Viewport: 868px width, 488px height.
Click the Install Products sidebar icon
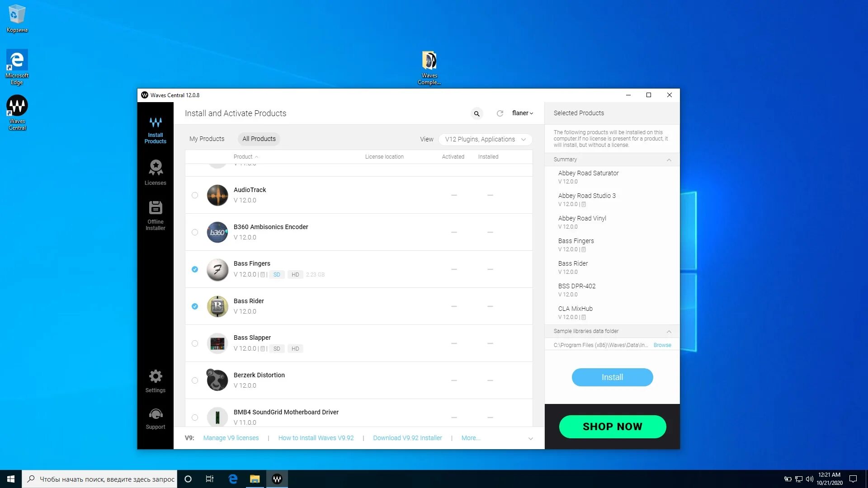click(155, 130)
